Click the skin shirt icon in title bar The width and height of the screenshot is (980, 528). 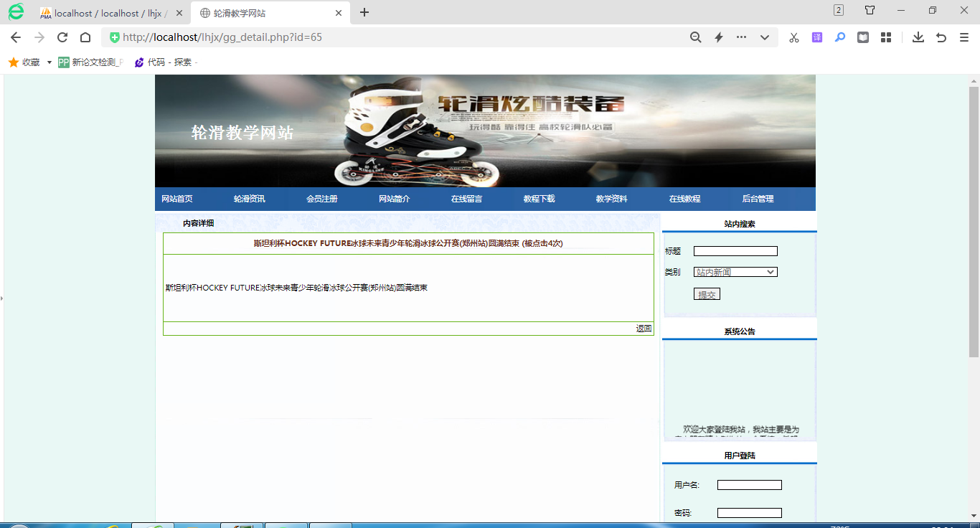point(870,10)
